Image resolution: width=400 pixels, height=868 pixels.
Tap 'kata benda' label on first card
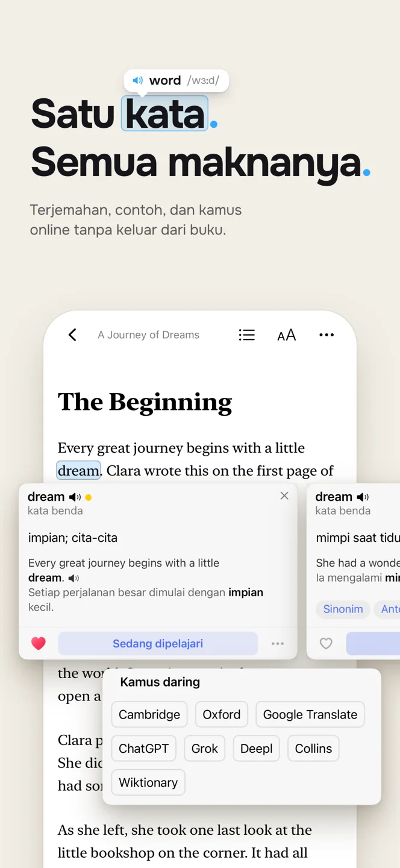55,511
